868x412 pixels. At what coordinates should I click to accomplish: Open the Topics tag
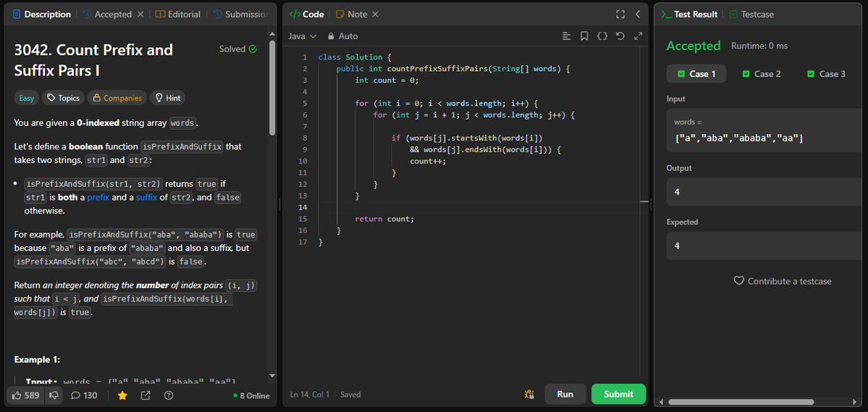[63, 98]
